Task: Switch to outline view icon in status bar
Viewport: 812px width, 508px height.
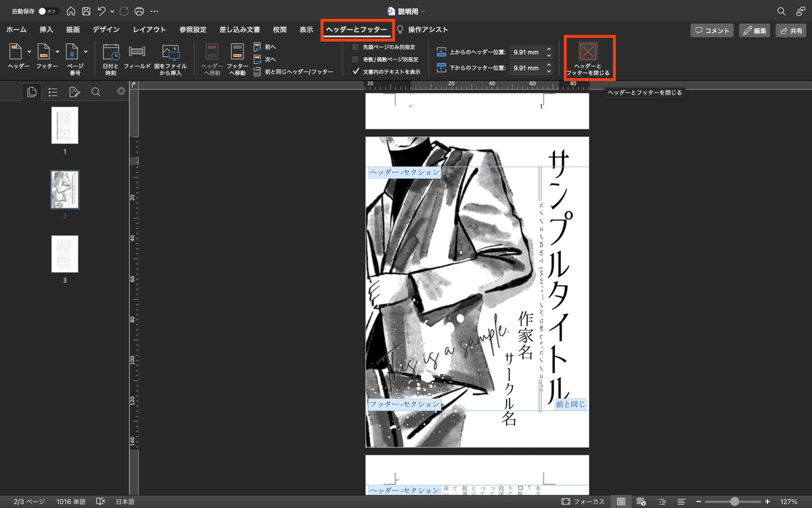Action: coord(661,501)
